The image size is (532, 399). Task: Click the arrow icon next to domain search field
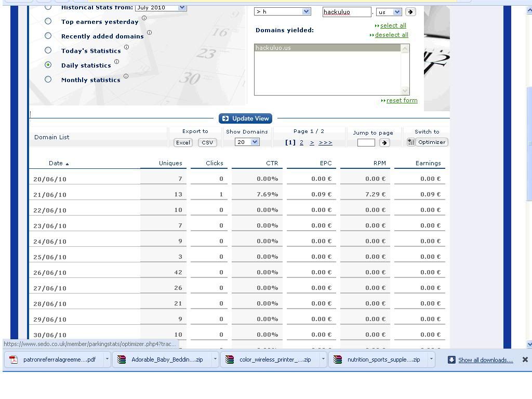click(410, 12)
